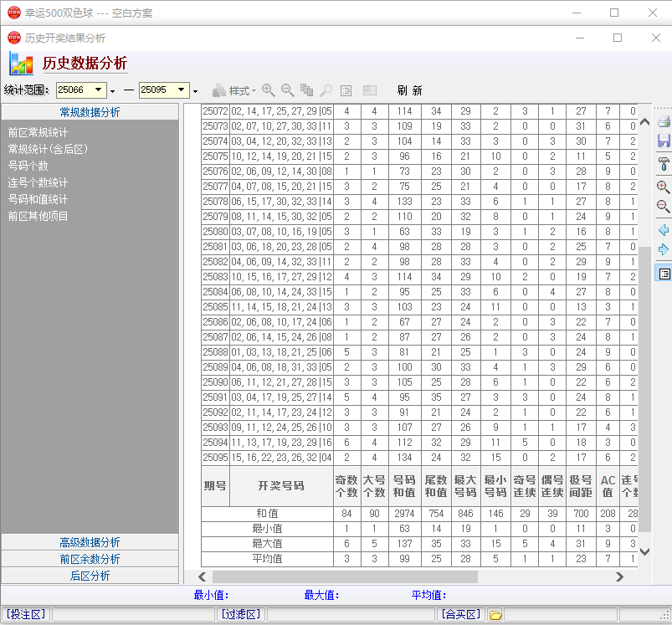Click the print icon in right toolbar
This screenshot has width=672, height=625.
coord(664,121)
